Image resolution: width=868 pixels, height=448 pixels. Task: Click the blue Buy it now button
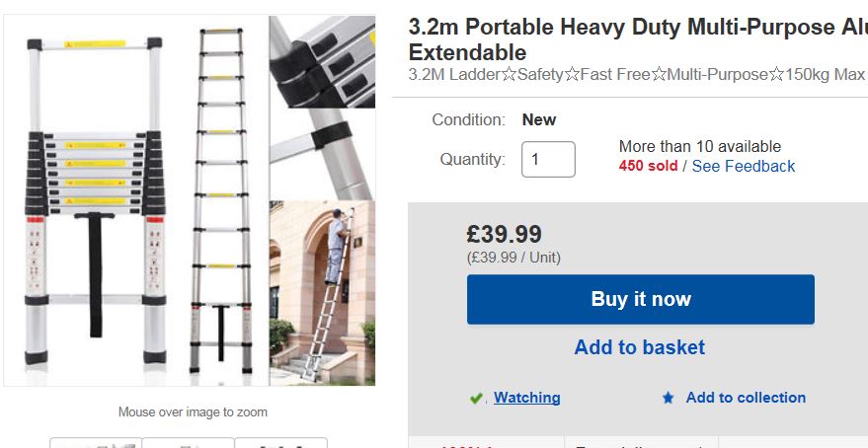tap(640, 299)
